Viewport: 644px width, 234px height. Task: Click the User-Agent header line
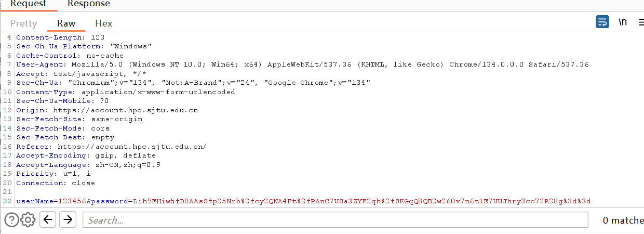click(x=302, y=64)
